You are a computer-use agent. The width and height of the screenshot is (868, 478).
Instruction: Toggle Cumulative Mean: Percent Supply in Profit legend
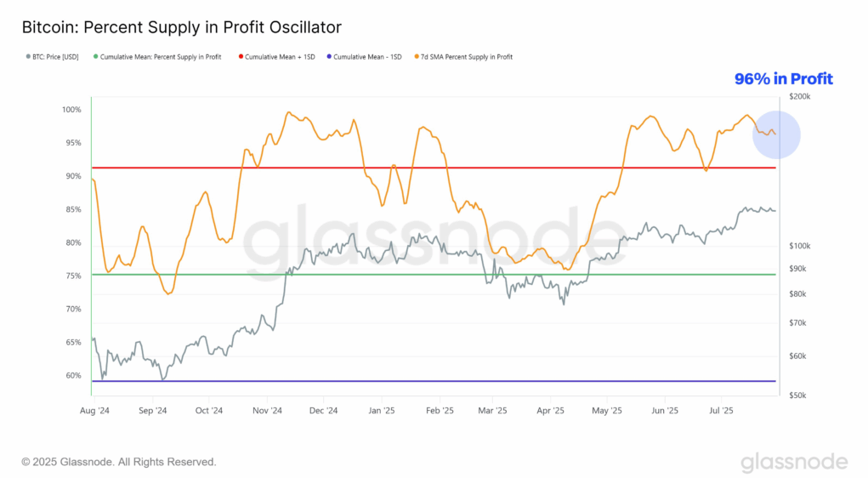click(x=157, y=57)
